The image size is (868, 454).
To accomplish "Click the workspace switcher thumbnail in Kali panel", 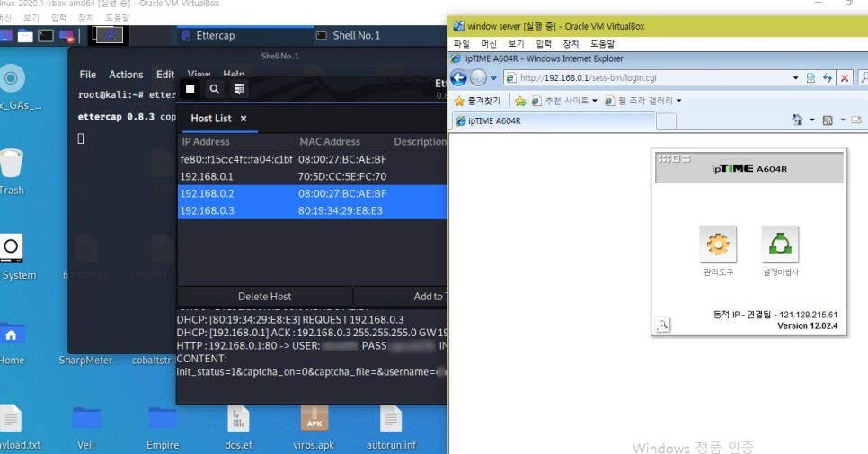I will (x=110, y=35).
